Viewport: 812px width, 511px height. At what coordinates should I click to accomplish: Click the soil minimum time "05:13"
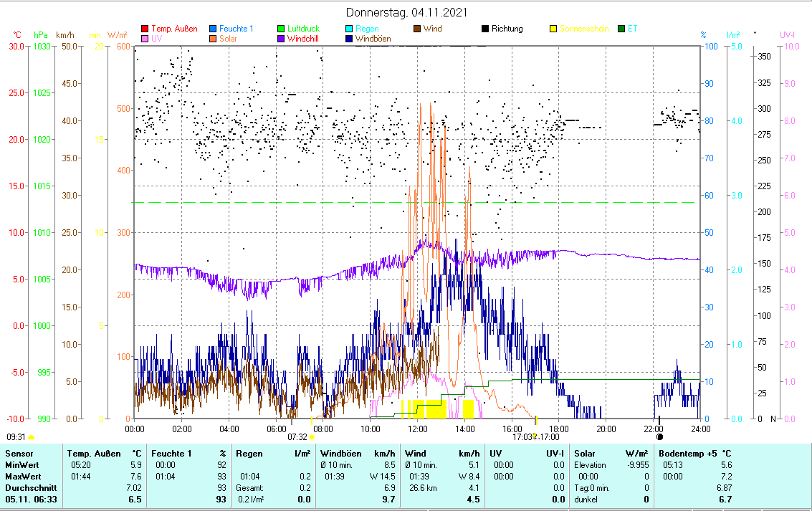point(673,465)
